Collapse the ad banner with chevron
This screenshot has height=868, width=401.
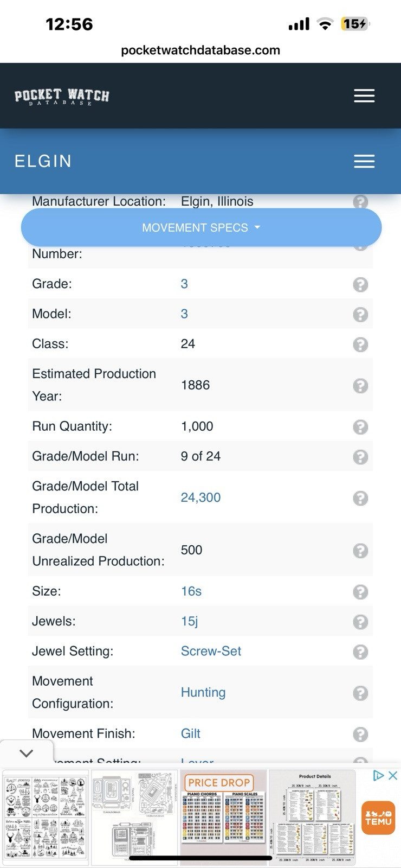(x=26, y=753)
